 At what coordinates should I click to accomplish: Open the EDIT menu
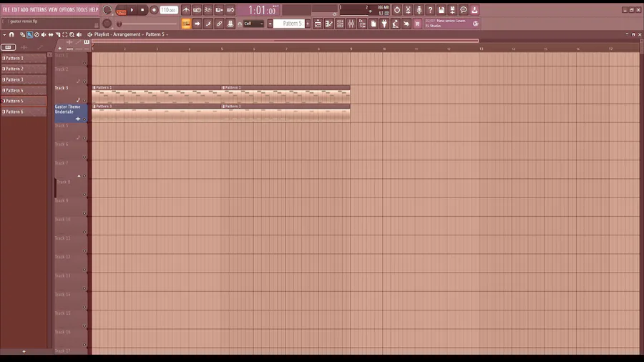click(x=16, y=10)
